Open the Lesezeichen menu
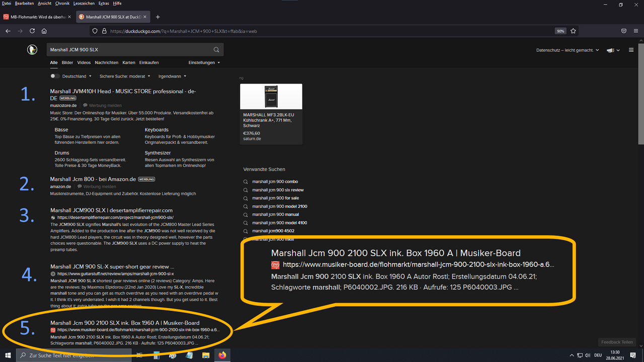 [85, 3]
